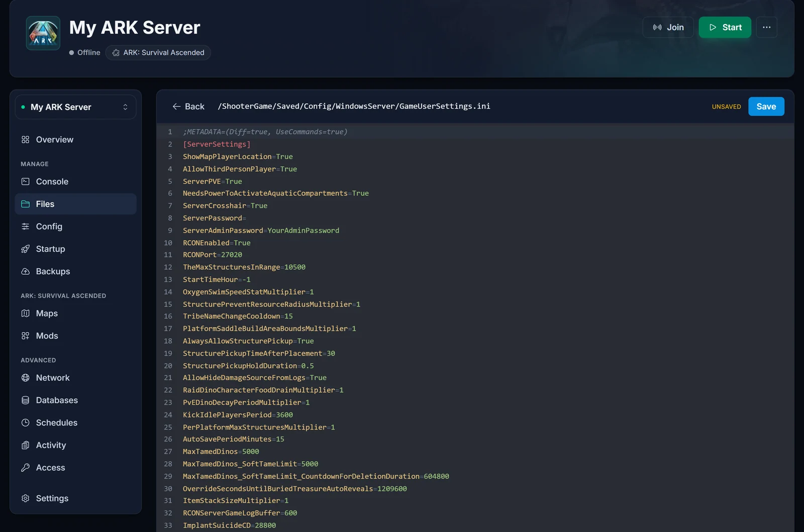Click the ImplantSuicideCD=28800 line

tap(229, 525)
